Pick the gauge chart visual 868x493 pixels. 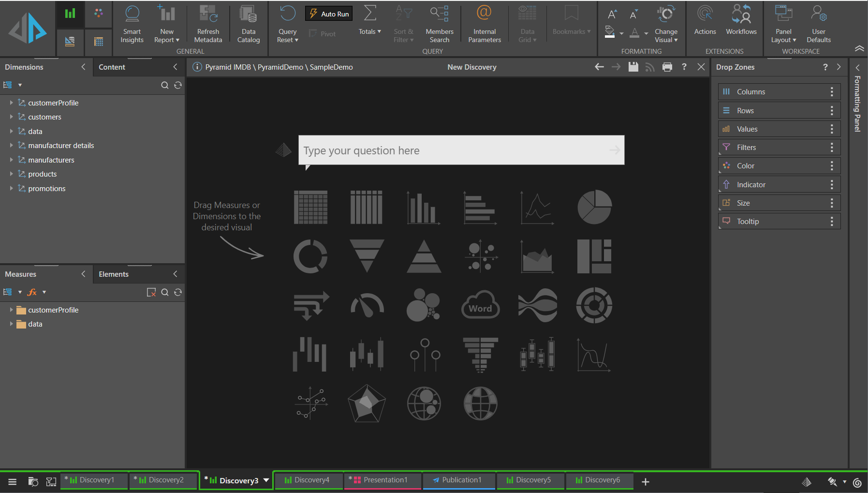pos(367,306)
